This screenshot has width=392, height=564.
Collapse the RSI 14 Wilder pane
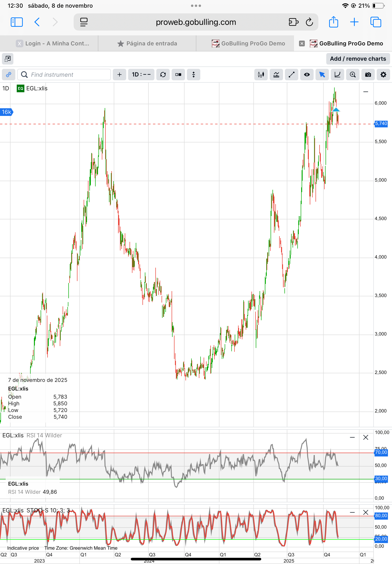[352, 437]
